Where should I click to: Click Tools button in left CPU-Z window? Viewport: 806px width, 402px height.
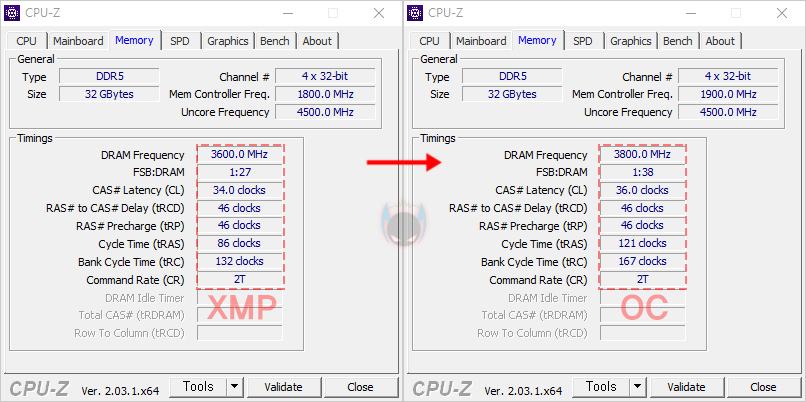(198, 387)
